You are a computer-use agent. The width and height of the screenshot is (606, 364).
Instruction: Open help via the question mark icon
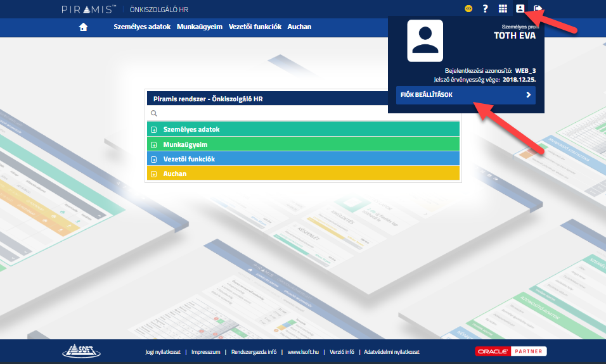486,9
